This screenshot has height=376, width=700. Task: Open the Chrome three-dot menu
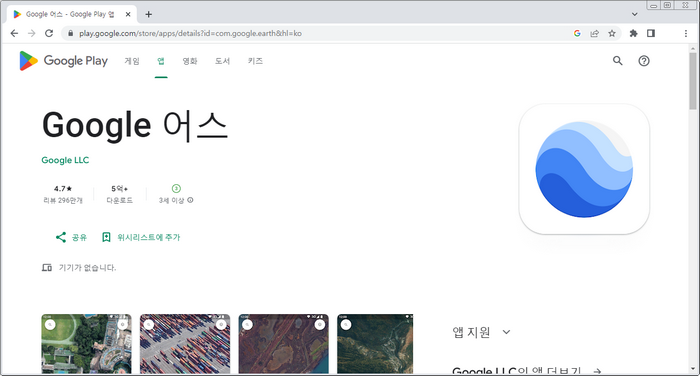pos(686,33)
